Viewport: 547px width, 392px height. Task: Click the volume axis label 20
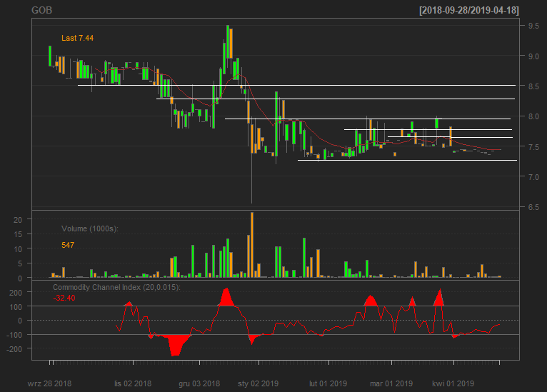click(18, 220)
